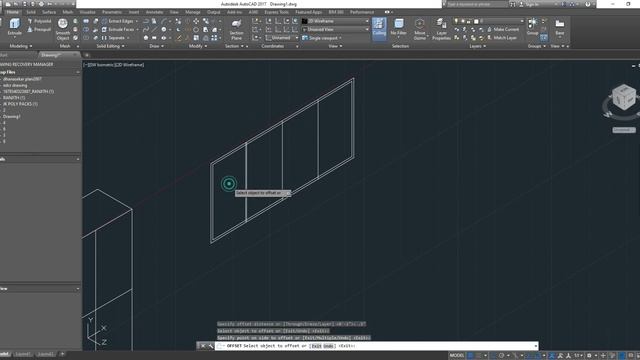Switch to the Mesh ribbon tab
The width and height of the screenshot is (640, 360).
tap(67, 12)
